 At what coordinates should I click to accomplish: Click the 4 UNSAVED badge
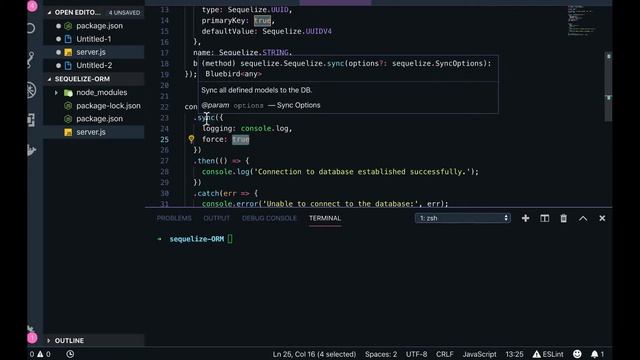pyautogui.click(x=124, y=13)
